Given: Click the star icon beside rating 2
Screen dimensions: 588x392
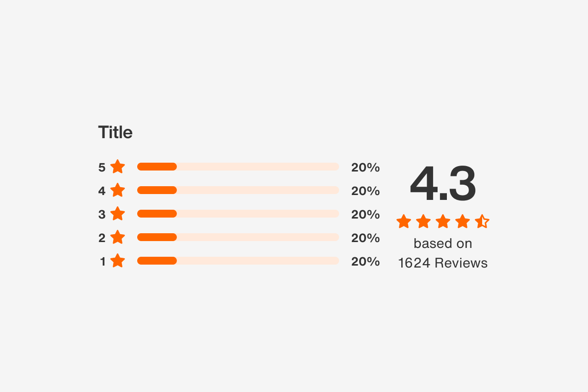Looking at the screenshot, I should click(x=118, y=238).
